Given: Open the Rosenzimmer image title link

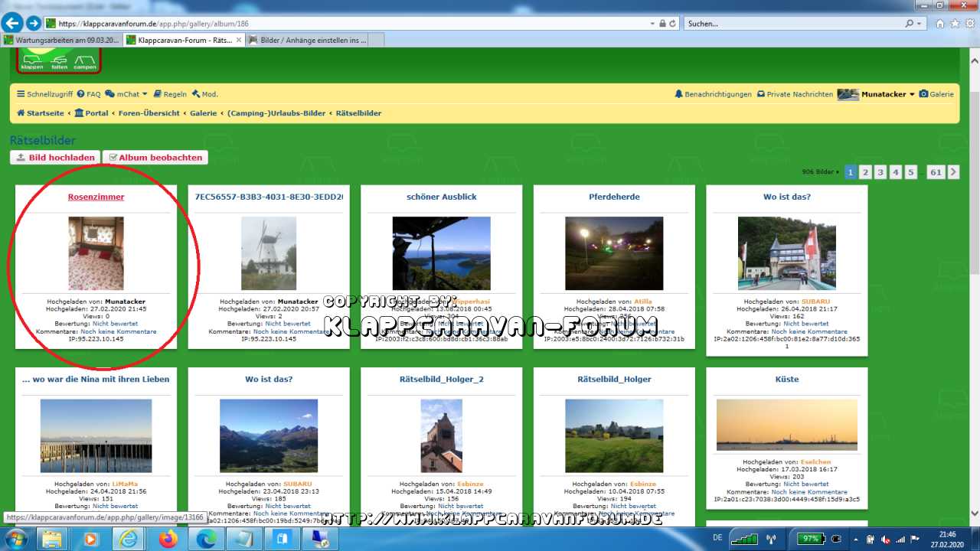Looking at the screenshot, I should tap(96, 197).
